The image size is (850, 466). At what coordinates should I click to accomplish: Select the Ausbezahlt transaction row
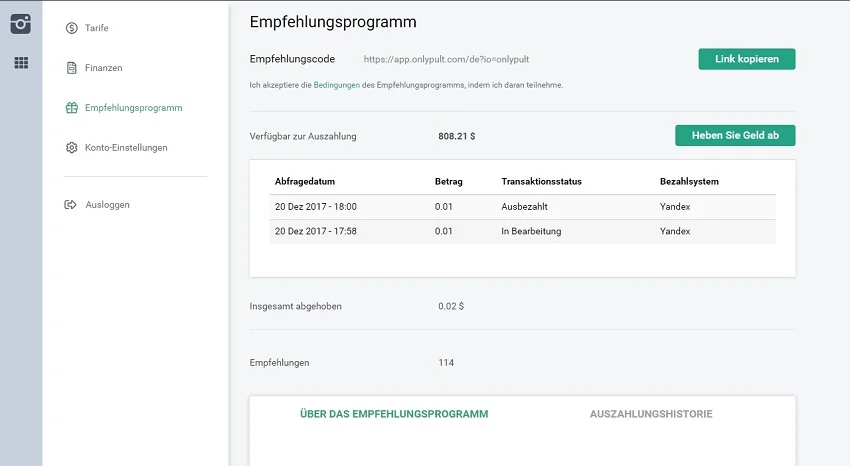pyautogui.click(x=522, y=207)
